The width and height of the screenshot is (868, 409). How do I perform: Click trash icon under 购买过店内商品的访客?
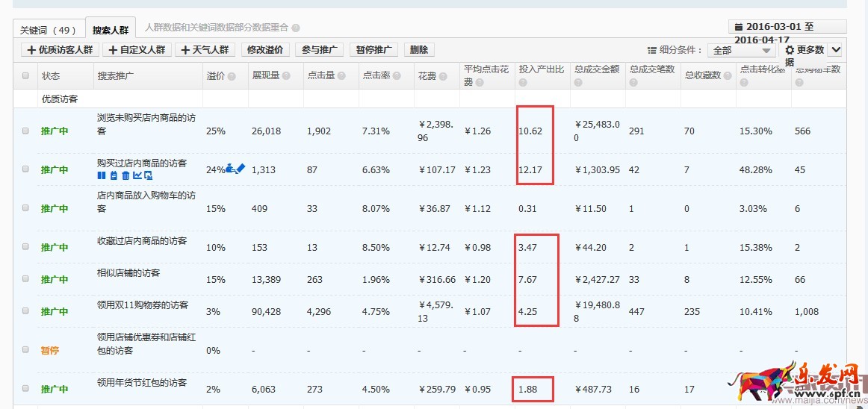pyautogui.click(x=125, y=175)
